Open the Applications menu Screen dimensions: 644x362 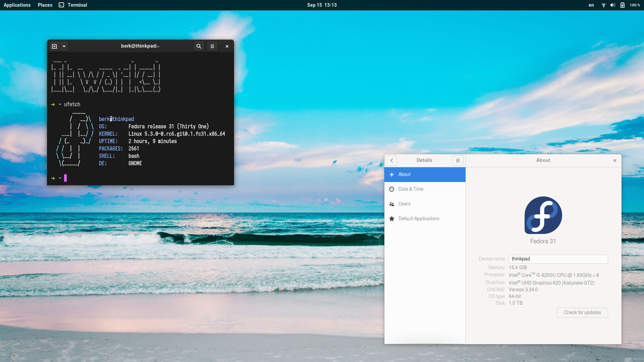pyautogui.click(x=17, y=5)
